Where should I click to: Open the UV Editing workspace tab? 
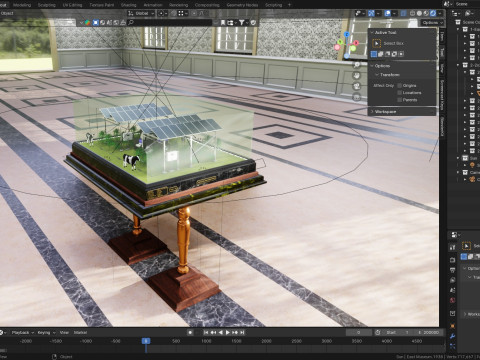[x=72, y=5]
